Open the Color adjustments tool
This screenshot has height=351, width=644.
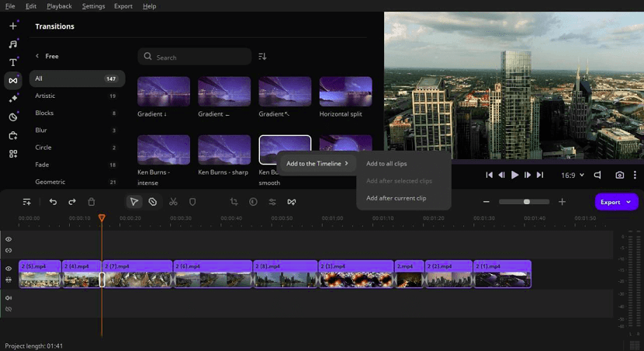[253, 202]
